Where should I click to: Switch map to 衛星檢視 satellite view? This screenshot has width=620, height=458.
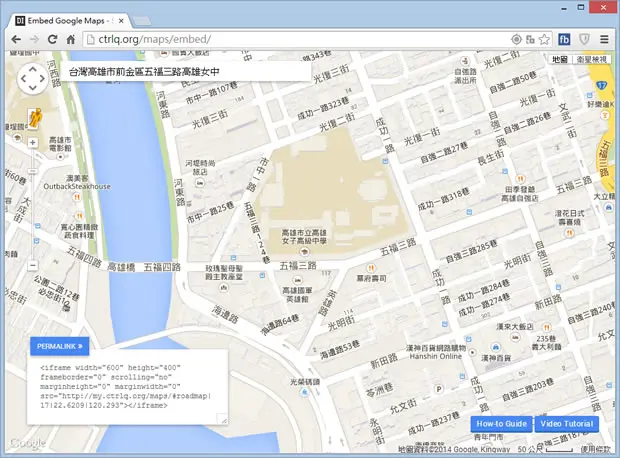[x=592, y=59]
